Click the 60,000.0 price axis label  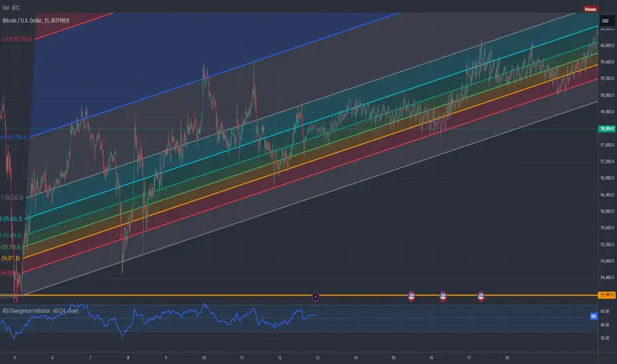[607, 45]
